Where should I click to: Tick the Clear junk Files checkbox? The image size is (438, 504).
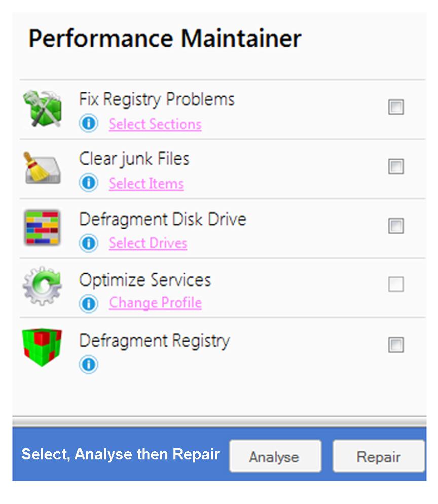click(396, 167)
